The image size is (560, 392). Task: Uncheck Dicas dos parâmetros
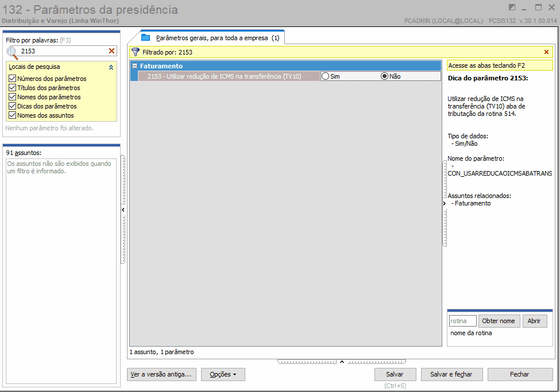(x=13, y=106)
